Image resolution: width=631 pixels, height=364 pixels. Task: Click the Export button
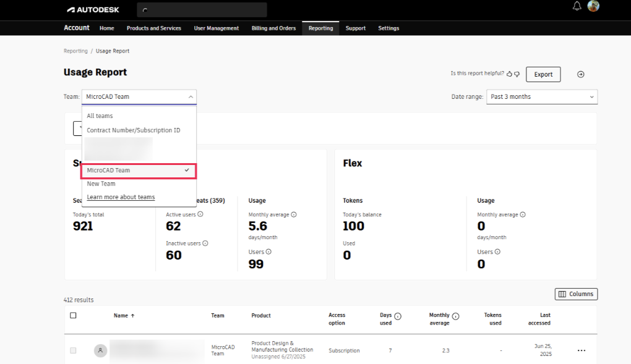click(x=543, y=74)
